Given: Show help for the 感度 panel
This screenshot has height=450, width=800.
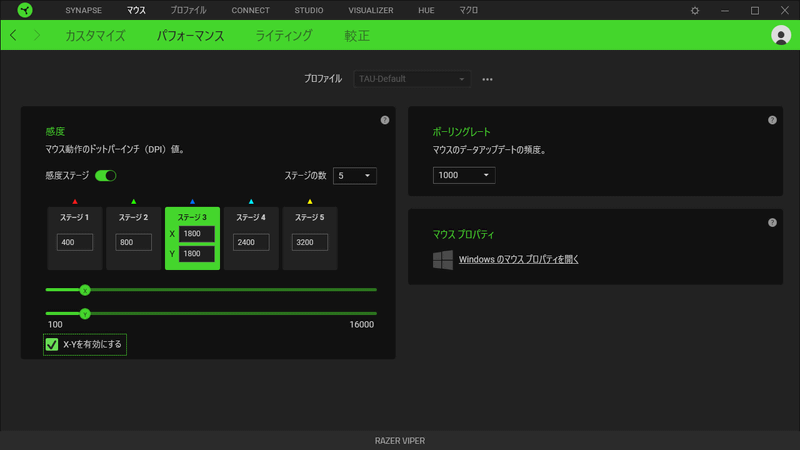Looking at the screenshot, I should click(x=385, y=120).
